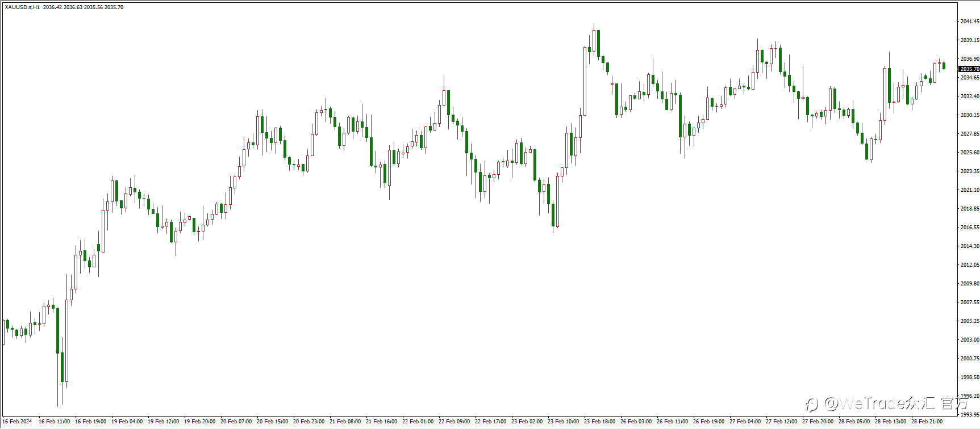Click the 2023.35 price axis label
This screenshot has width=980, height=429.
[970, 171]
